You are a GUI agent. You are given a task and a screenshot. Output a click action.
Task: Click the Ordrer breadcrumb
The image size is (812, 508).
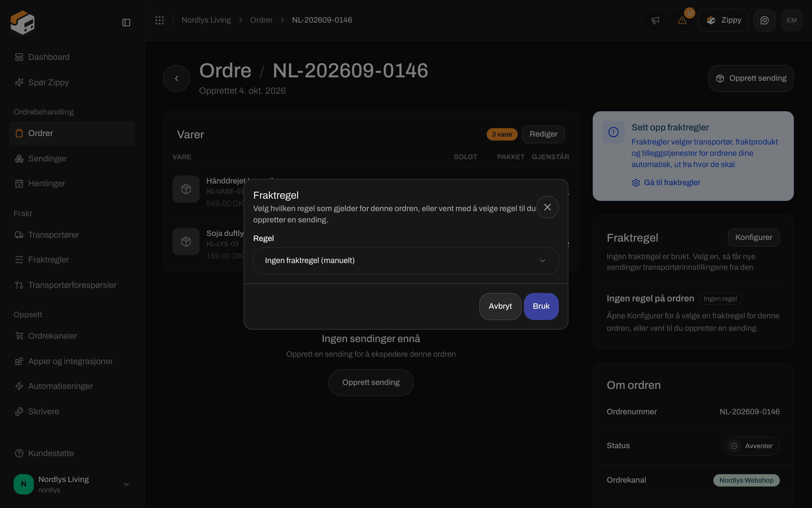261,20
